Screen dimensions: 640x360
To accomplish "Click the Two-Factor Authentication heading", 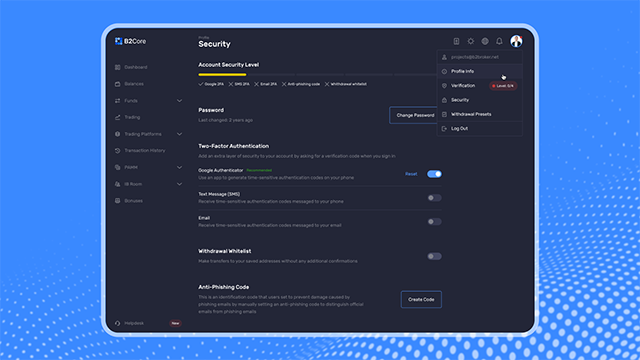I will pyautogui.click(x=233, y=146).
